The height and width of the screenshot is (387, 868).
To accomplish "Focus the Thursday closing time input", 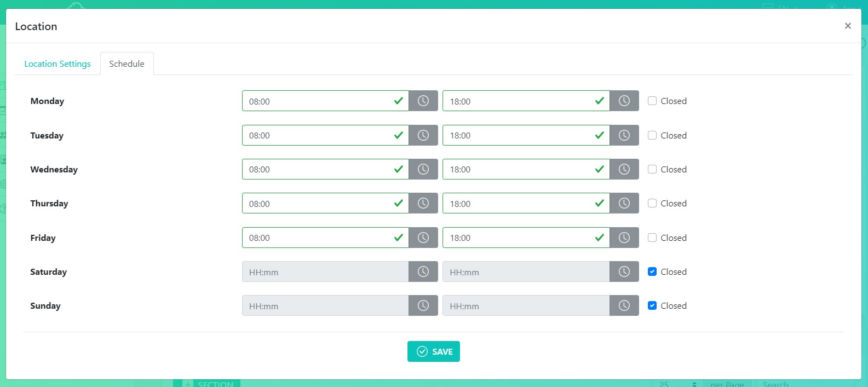I will tap(518, 203).
